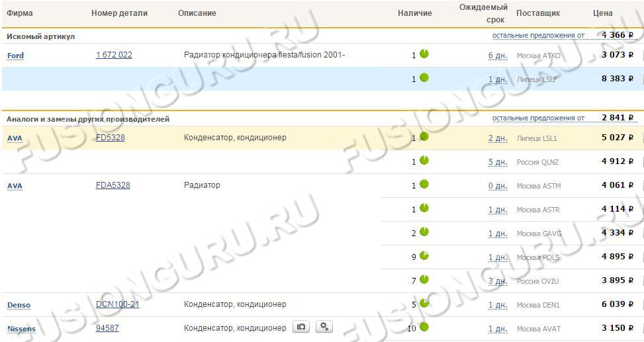Click availability icon for Россия QLNZ

[424, 161]
